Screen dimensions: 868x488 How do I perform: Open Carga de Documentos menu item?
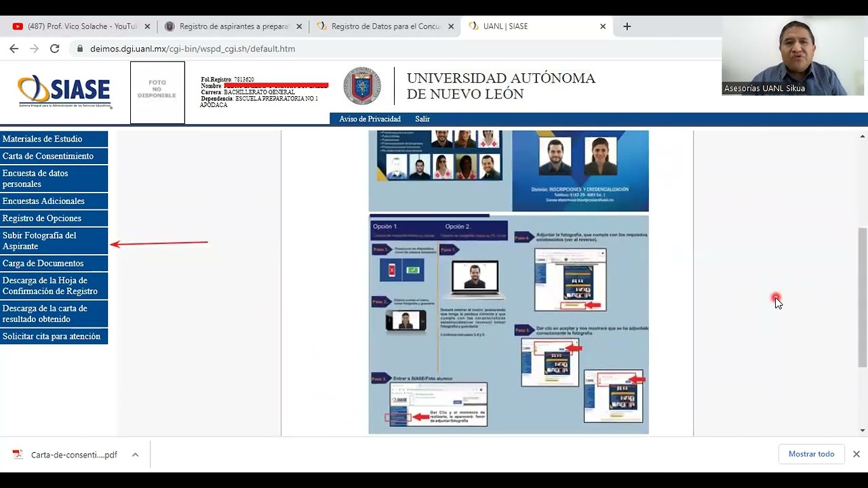pyautogui.click(x=54, y=263)
